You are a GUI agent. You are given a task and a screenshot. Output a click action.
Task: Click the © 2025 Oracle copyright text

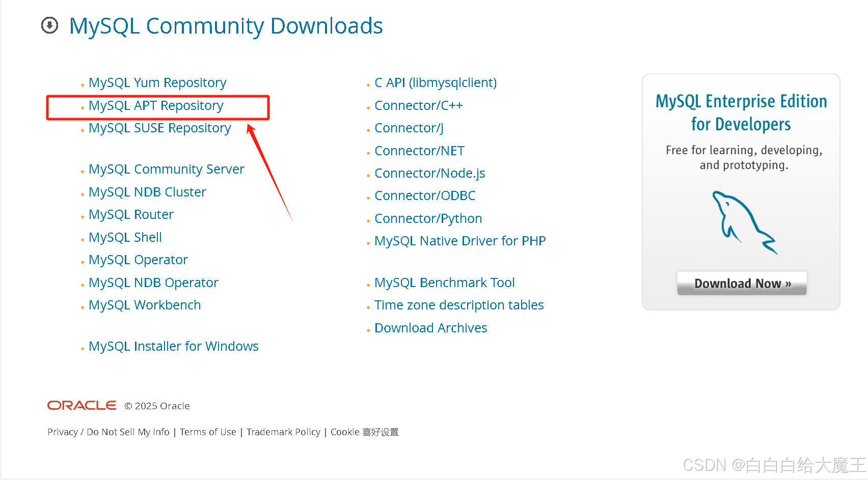click(157, 406)
